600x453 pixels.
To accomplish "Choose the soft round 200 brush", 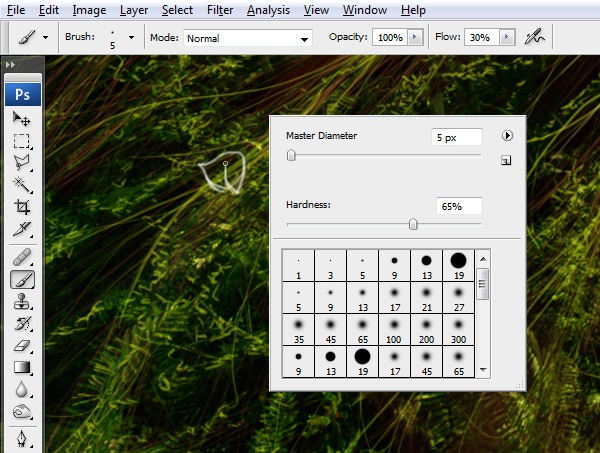I will tap(426, 330).
